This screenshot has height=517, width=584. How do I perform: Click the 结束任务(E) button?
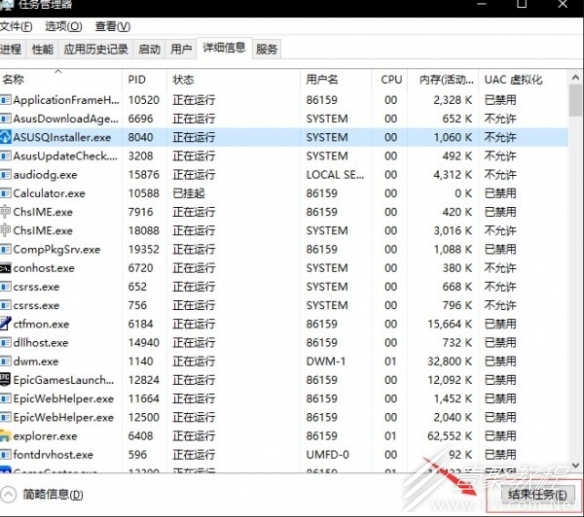click(537, 495)
